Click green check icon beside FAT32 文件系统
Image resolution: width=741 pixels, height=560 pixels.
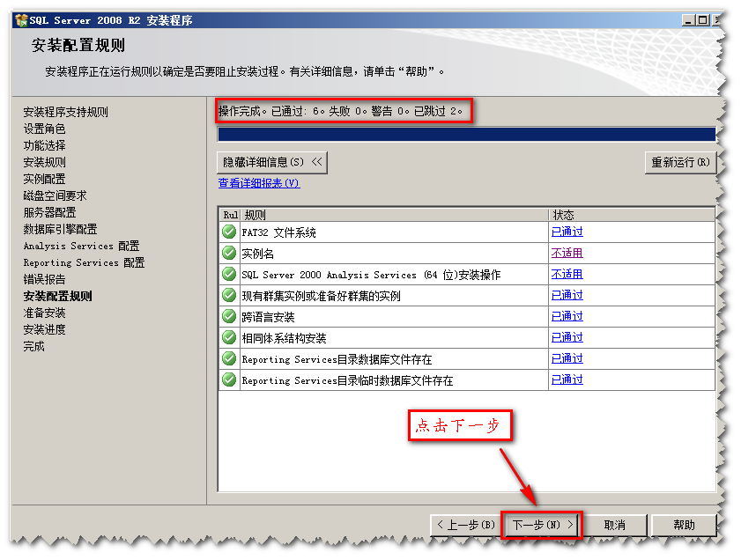pos(229,232)
